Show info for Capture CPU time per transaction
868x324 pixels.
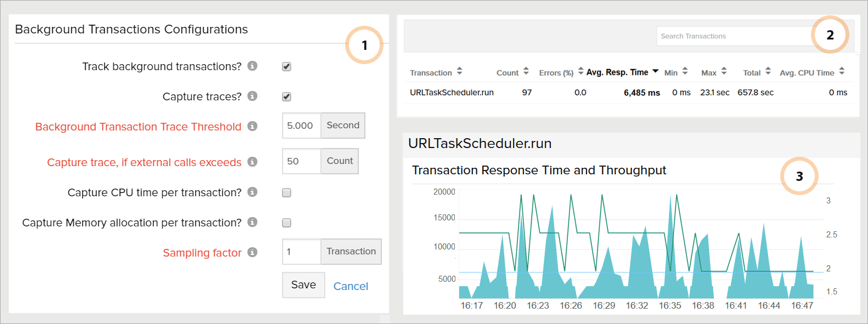252,192
